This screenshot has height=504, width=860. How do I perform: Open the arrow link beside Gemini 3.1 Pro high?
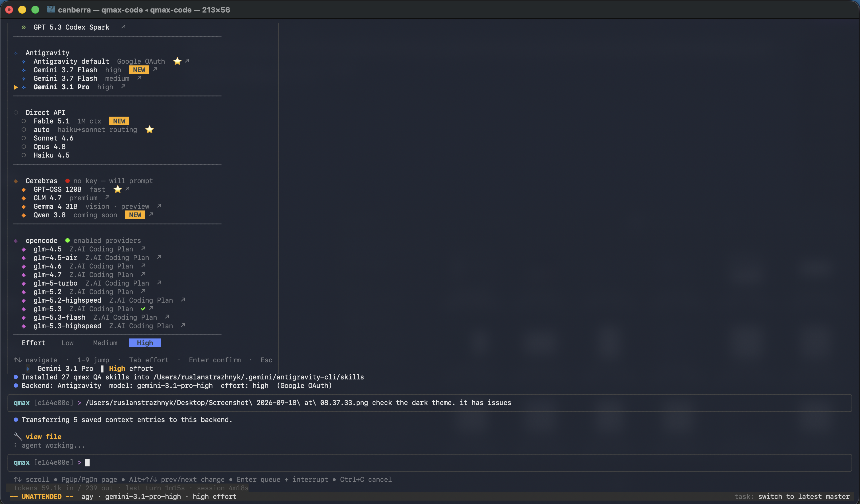(123, 86)
